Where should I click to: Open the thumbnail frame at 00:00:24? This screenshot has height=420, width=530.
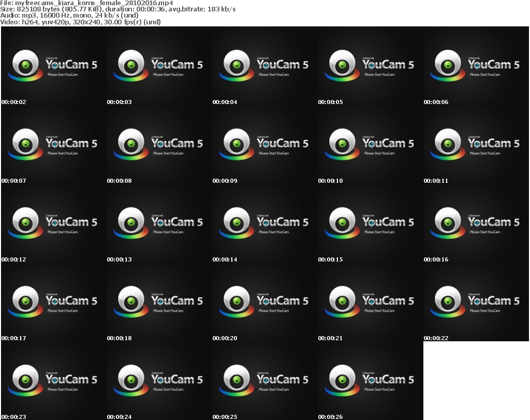tap(159, 381)
